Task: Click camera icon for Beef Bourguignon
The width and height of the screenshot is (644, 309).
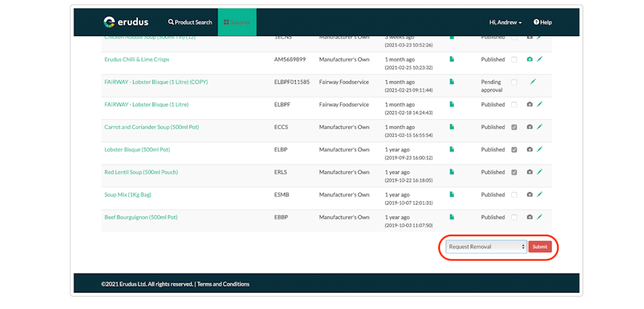Action: pyautogui.click(x=530, y=217)
